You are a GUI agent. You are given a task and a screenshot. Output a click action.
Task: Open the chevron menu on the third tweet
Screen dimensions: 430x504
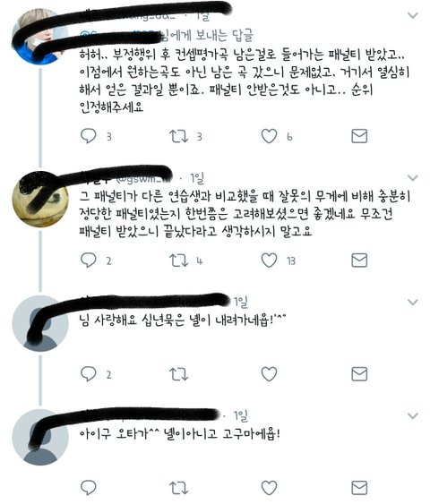(x=413, y=302)
